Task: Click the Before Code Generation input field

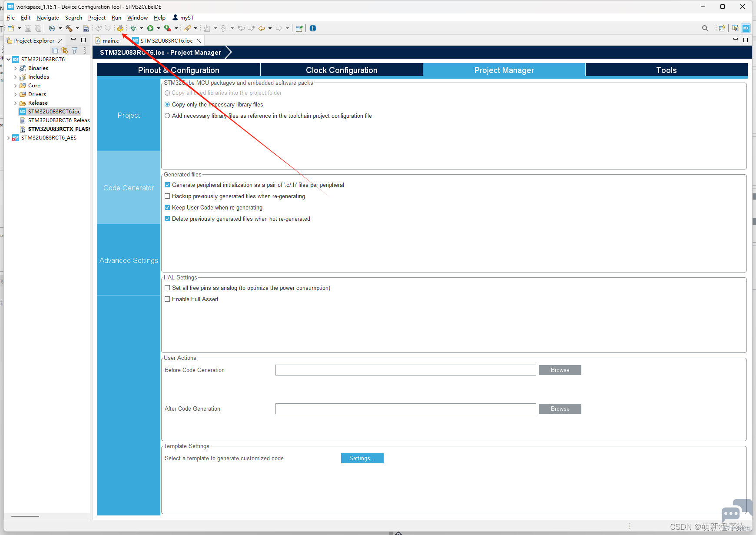Action: (406, 370)
